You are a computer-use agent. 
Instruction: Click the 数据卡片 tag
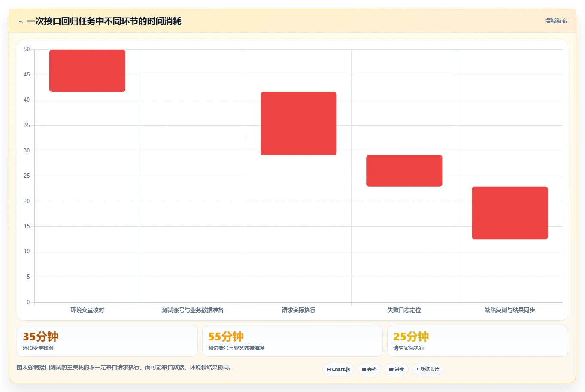pyautogui.click(x=427, y=369)
